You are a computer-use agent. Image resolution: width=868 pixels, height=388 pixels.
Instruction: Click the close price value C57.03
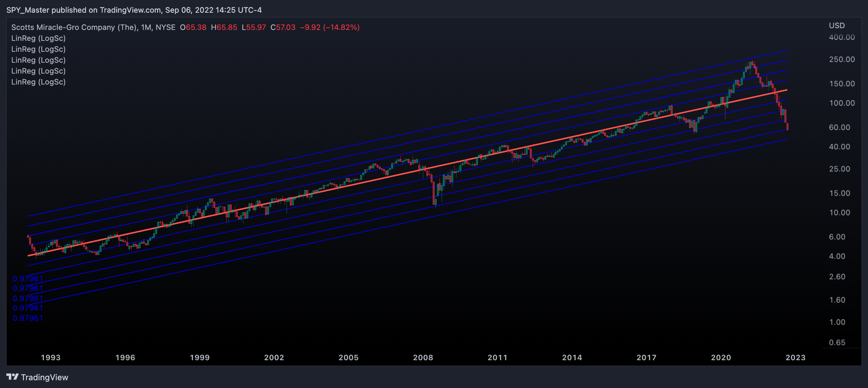[283, 27]
